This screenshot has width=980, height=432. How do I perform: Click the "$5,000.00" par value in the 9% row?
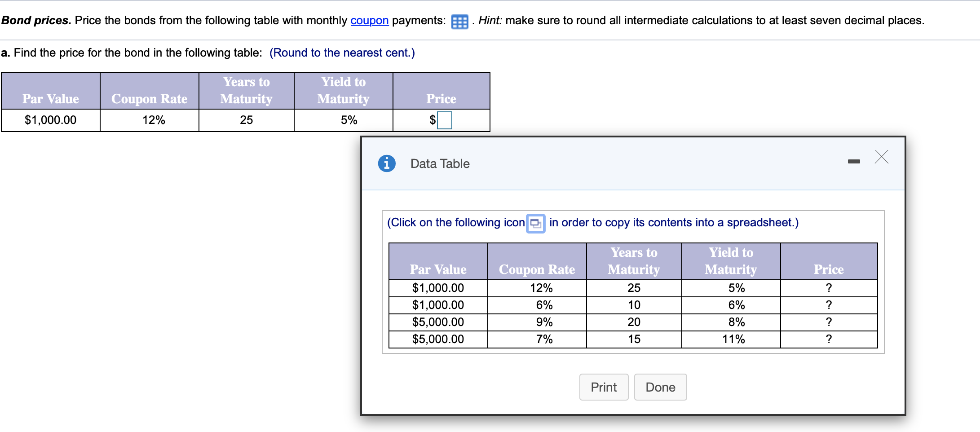(x=438, y=322)
